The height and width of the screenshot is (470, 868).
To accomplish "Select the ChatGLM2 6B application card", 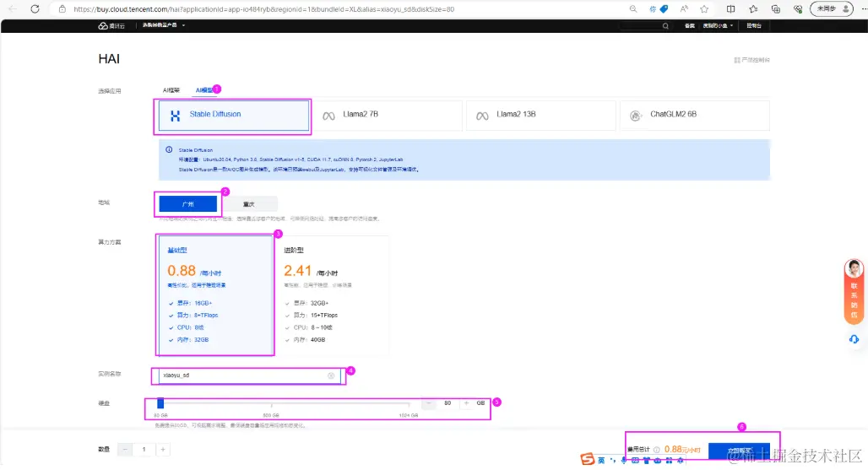I will click(695, 116).
